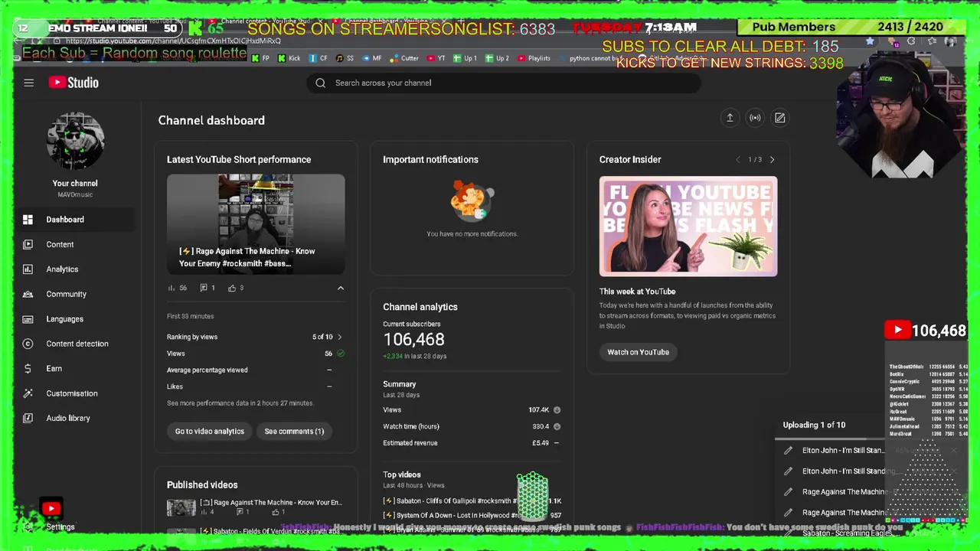Click the Languages sidebar icon
Image resolution: width=980 pixels, height=551 pixels.
click(x=28, y=319)
